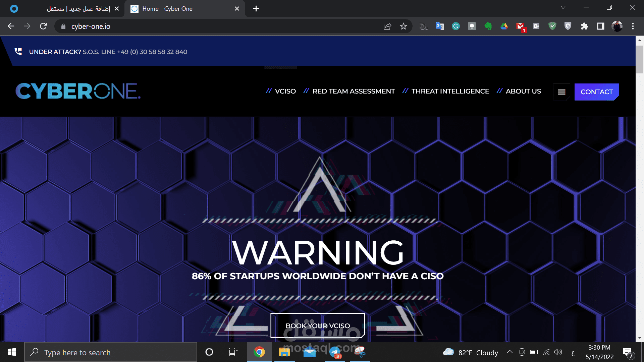Screen dimensions: 644x362
Task: Click the Grammarly extension icon
Action: [x=455, y=26]
